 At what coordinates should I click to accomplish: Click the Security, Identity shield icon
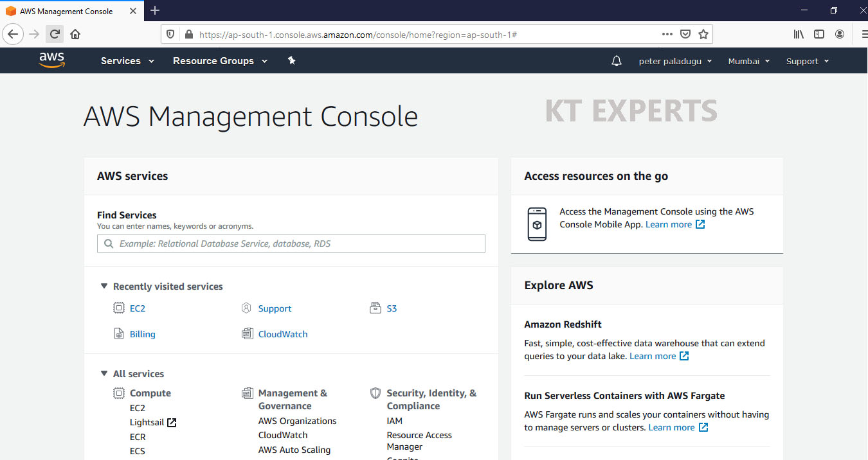[375, 393]
